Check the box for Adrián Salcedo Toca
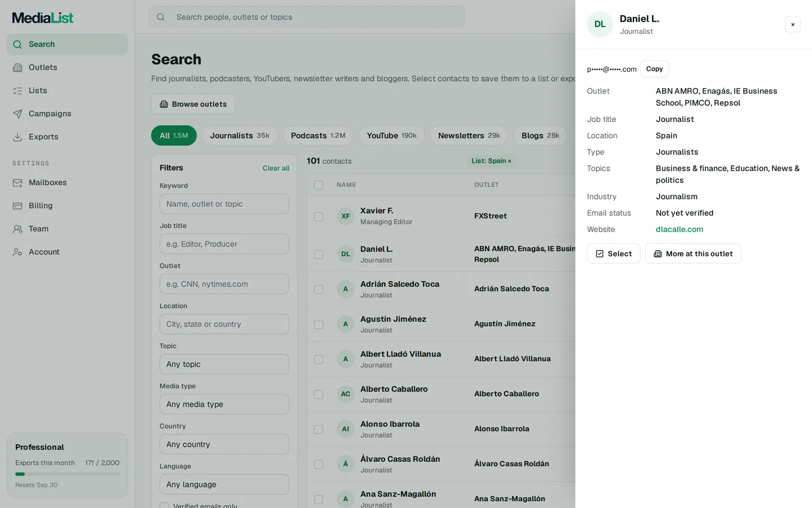 click(x=319, y=290)
